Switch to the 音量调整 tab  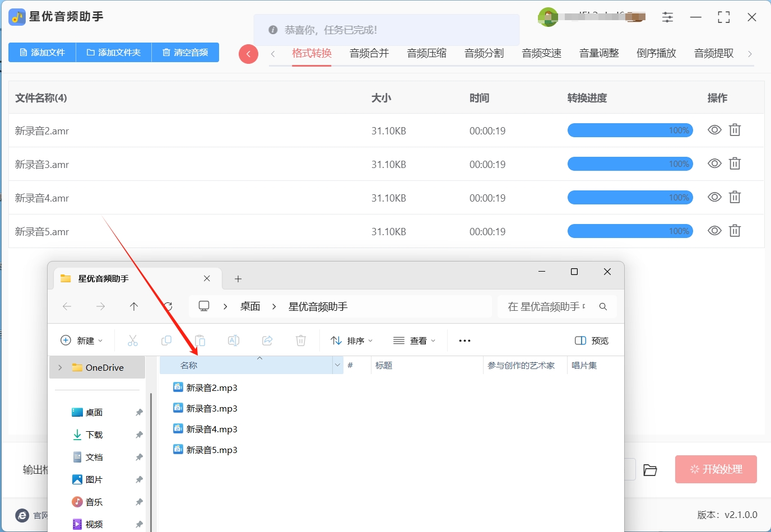pyautogui.click(x=599, y=53)
